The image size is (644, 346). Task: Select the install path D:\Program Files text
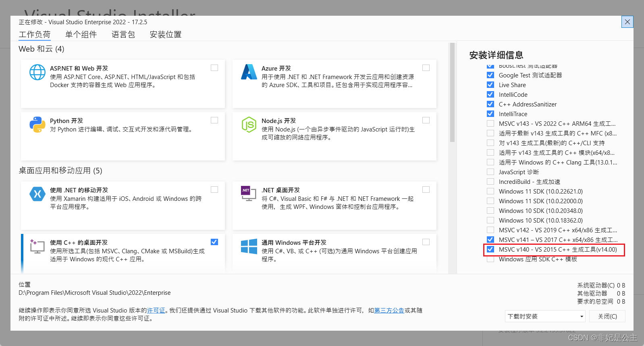(x=95, y=293)
